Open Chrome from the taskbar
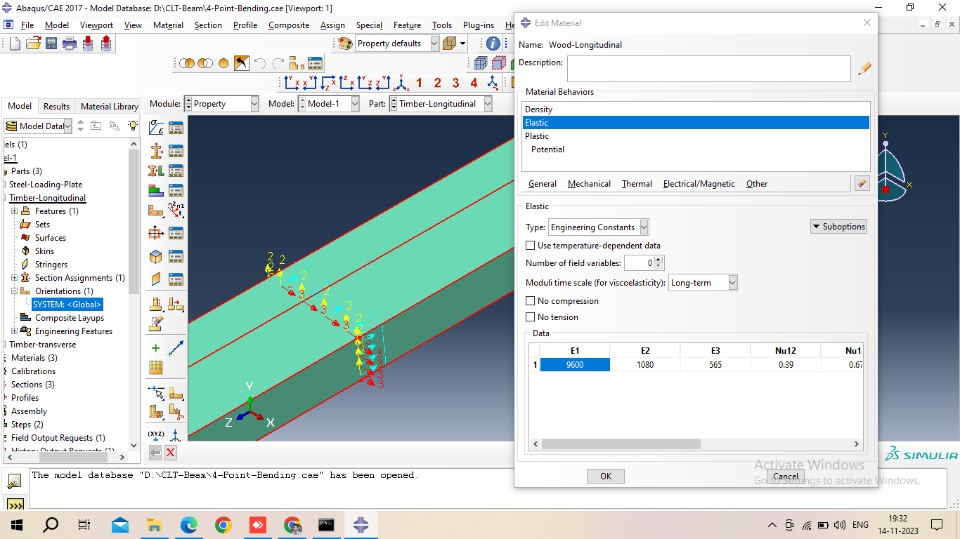This screenshot has height=539, width=960. pos(223,525)
